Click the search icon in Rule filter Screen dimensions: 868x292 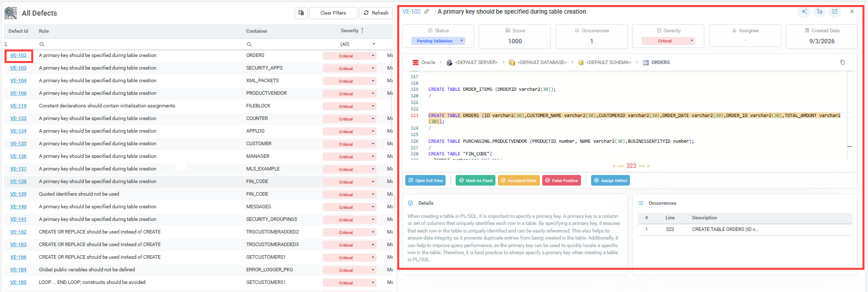coord(42,44)
